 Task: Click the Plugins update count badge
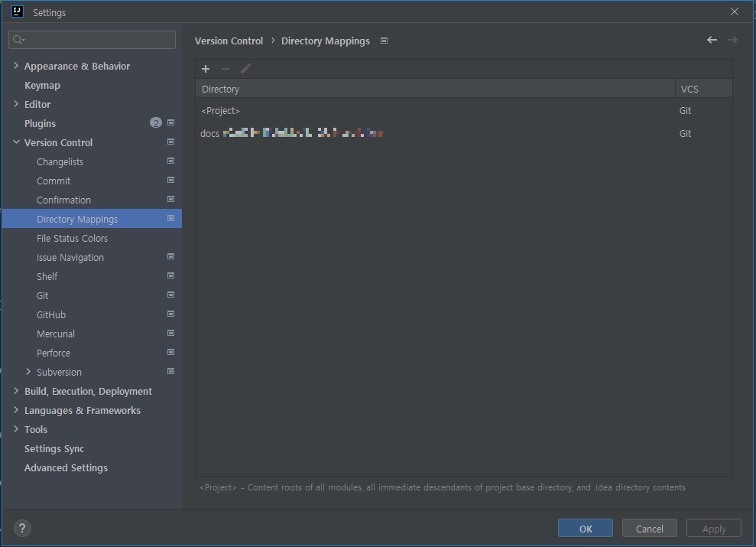(156, 123)
